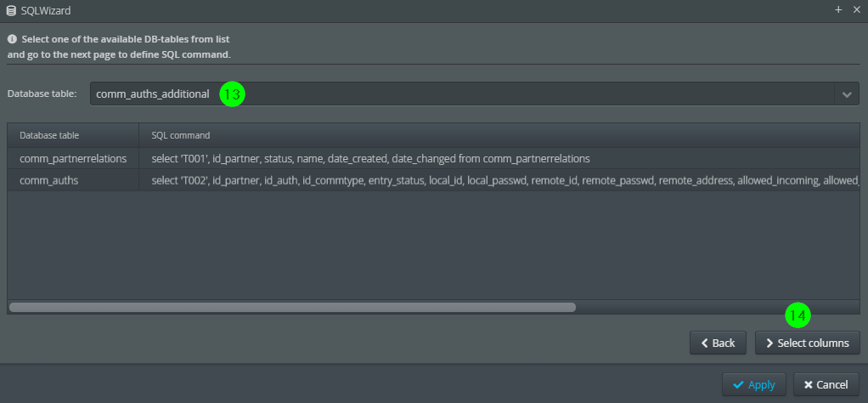
Task: Go back with the Back button
Action: pos(718,343)
